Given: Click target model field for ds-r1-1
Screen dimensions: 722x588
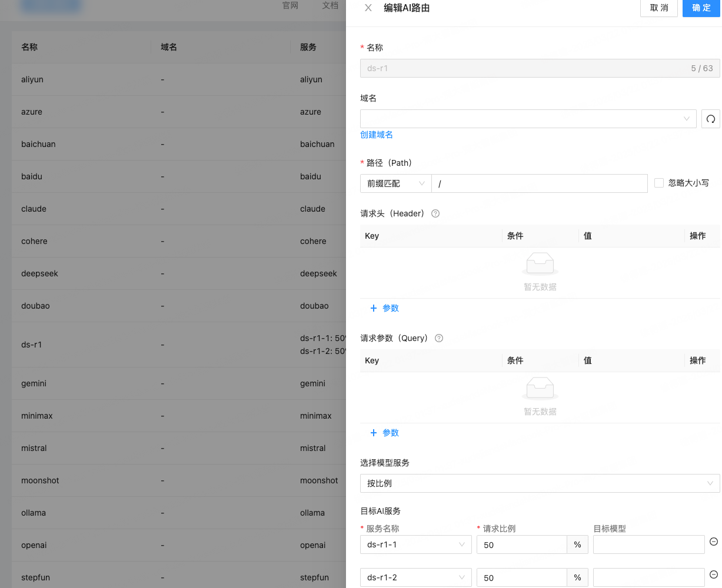Looking at the screenshot, I should click(648, 544).
